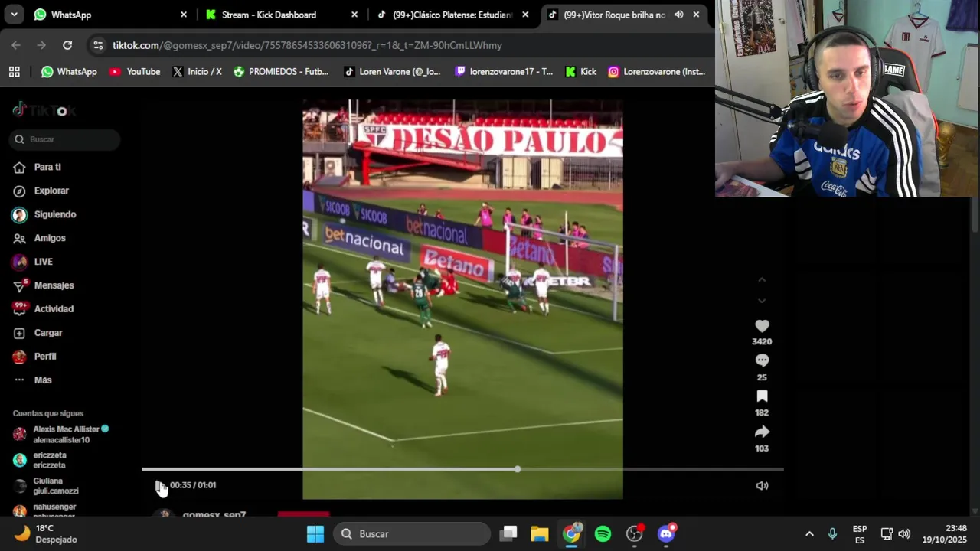Click taskbar Buscar search box
The image size is (980, 551).
point(412,533)
